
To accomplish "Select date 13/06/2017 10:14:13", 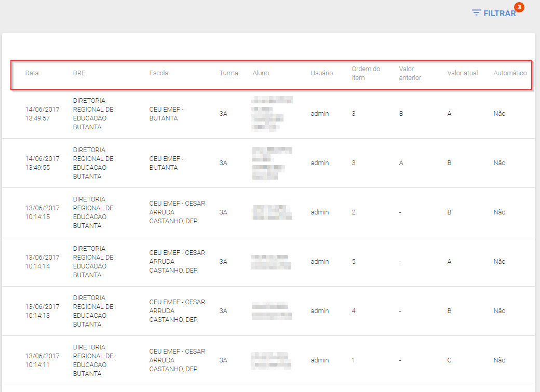I will click(x=42, y=310).
